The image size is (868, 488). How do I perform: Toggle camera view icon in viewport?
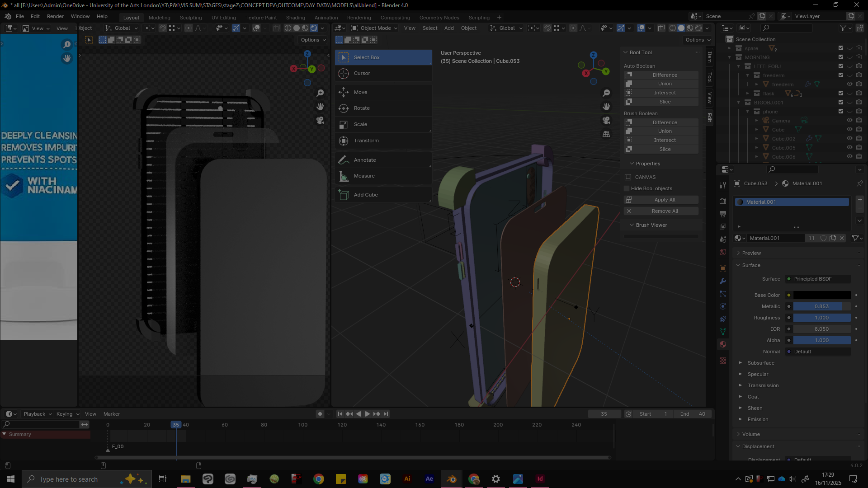pos(606,120)
